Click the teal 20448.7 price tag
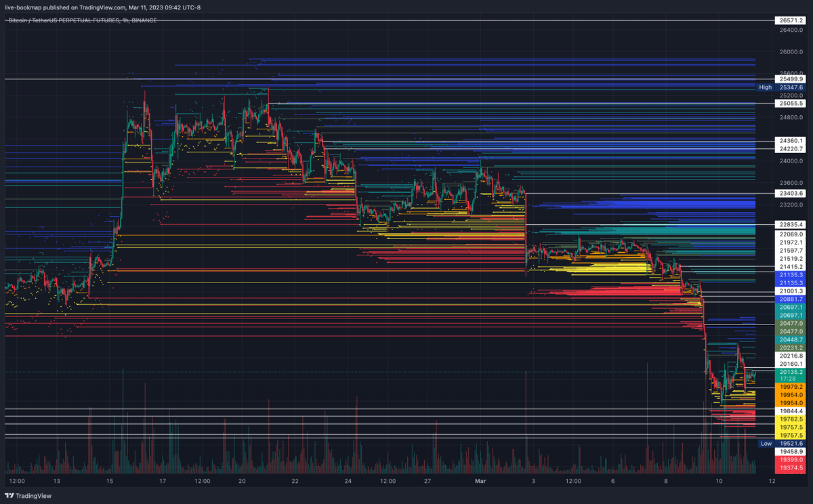 pyautogui.click(x=791, y=339)
